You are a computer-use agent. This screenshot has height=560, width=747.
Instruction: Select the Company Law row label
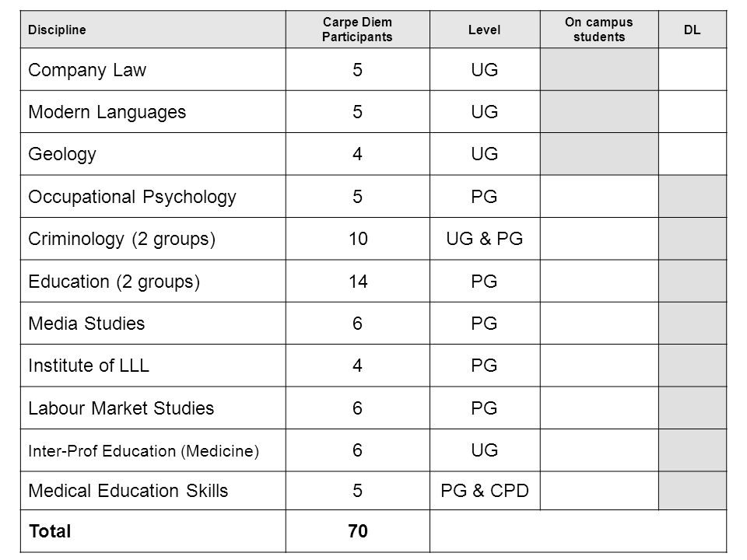153,69
